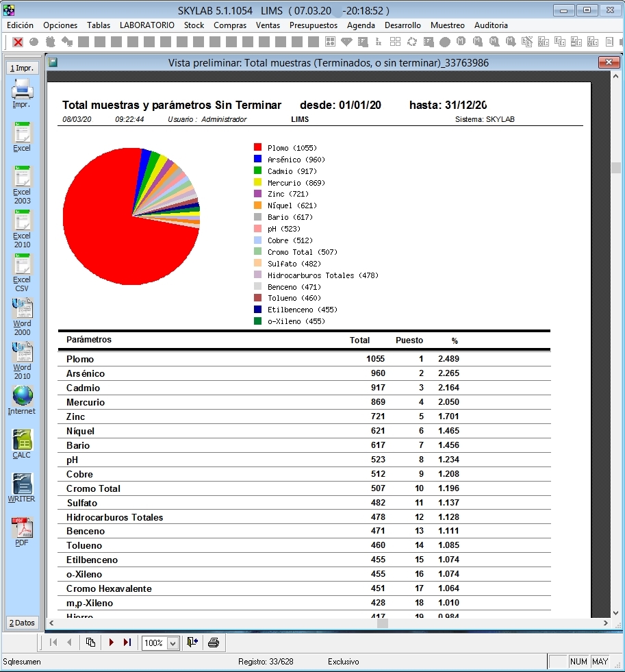The height and width of the screenshot is (672, 625).
Task: Go to the next report page
Action: click(x=111, y=643)
